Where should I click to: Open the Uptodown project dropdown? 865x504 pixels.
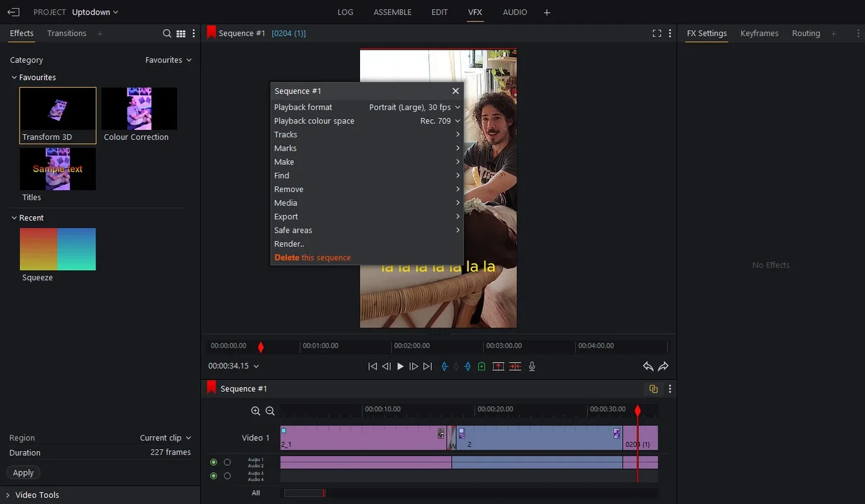coord(95,12)
